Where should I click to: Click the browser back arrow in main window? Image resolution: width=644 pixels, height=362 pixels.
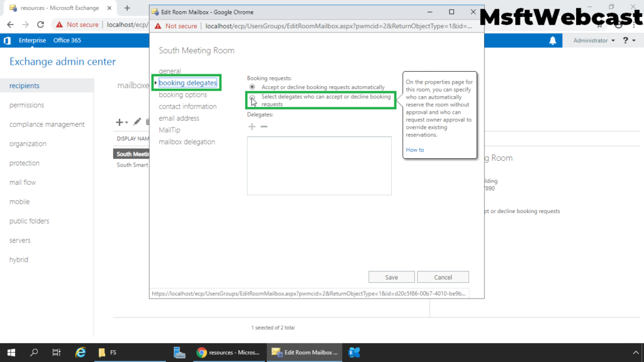[10, 25]
